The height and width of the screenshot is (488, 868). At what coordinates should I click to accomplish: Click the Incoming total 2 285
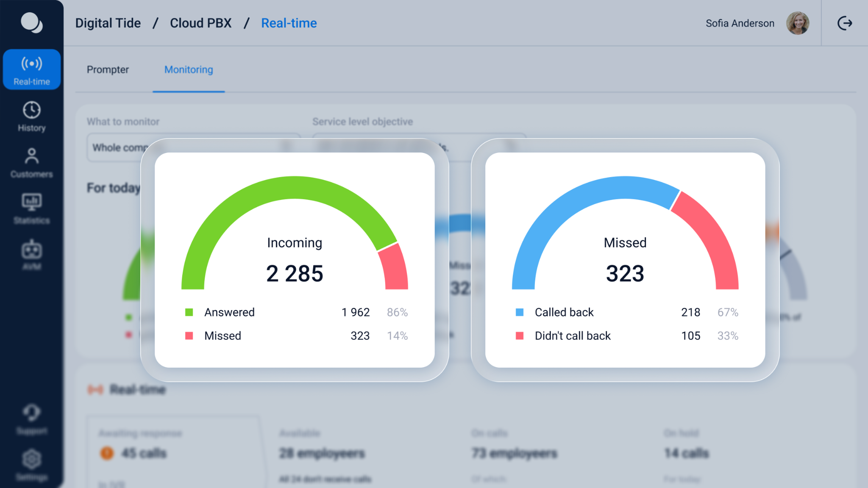295,273
